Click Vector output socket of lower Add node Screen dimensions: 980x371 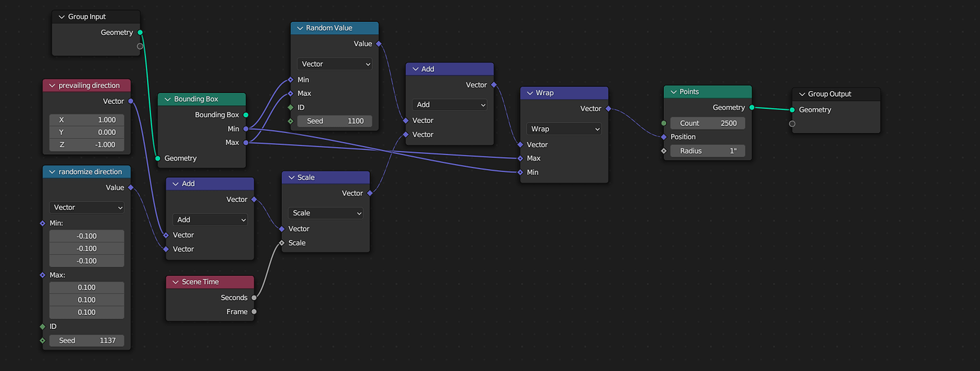tap(254, 200)
